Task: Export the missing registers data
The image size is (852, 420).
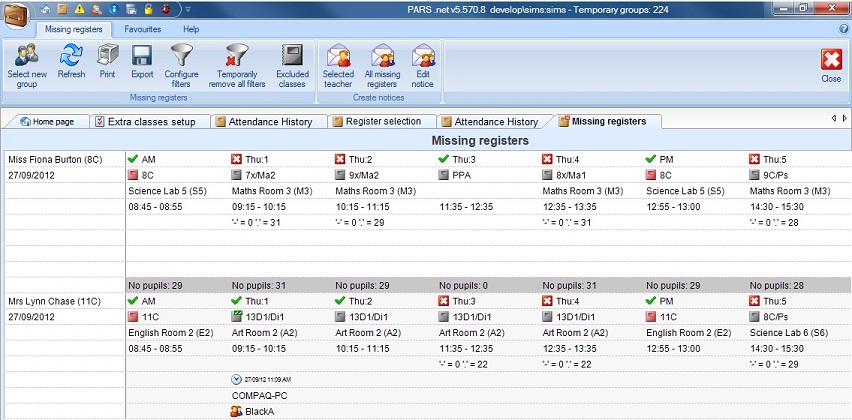Action: [x=142, y=60]
